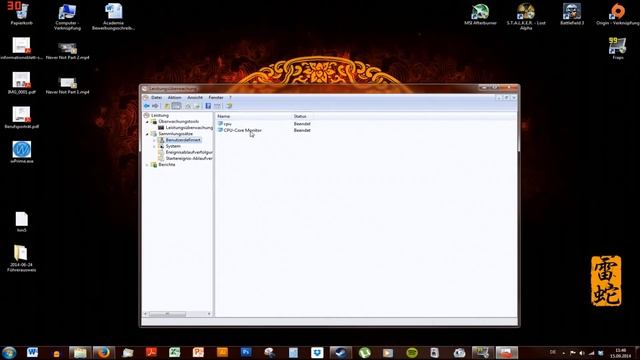
Task: Select Origin - Verknüpfung desktop icon
Action: pyautogui.click(x=618, y=14)
